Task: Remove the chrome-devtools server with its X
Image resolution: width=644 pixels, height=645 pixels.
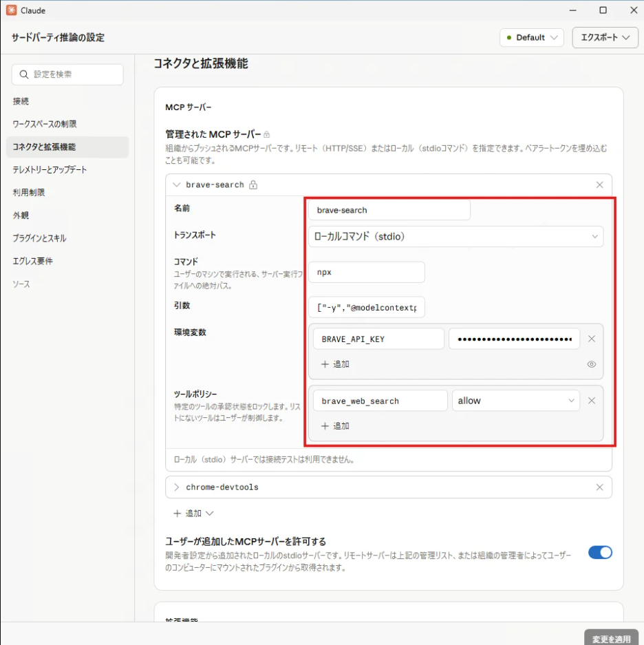Action: [599, 487]
